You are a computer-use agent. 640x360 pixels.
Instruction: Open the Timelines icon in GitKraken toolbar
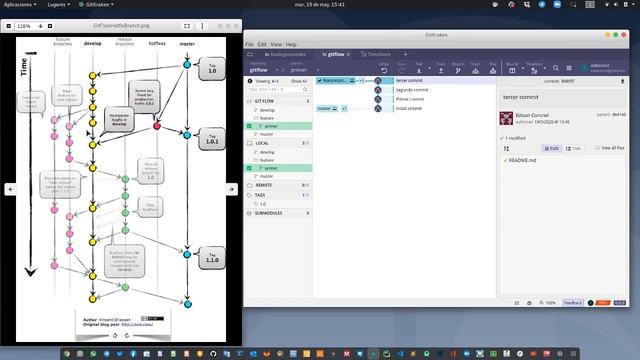tap(534, 70)
